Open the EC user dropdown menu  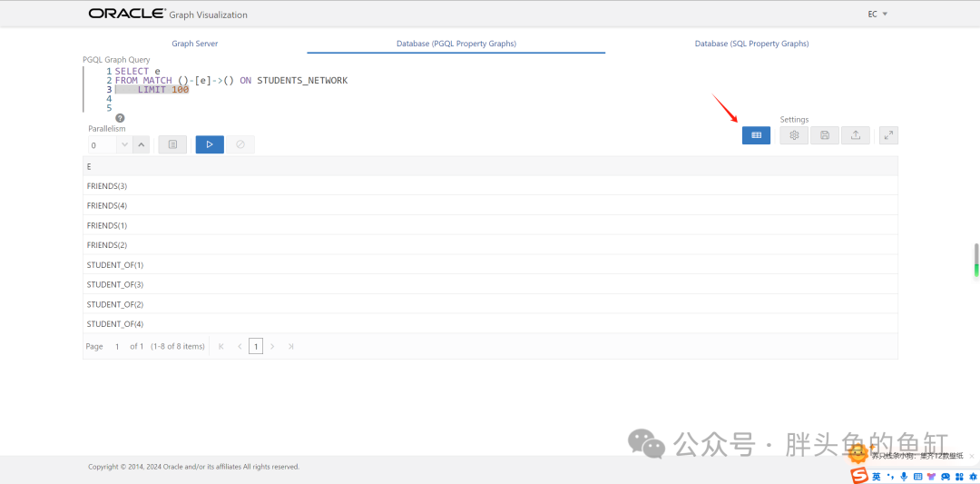[878, 14]
